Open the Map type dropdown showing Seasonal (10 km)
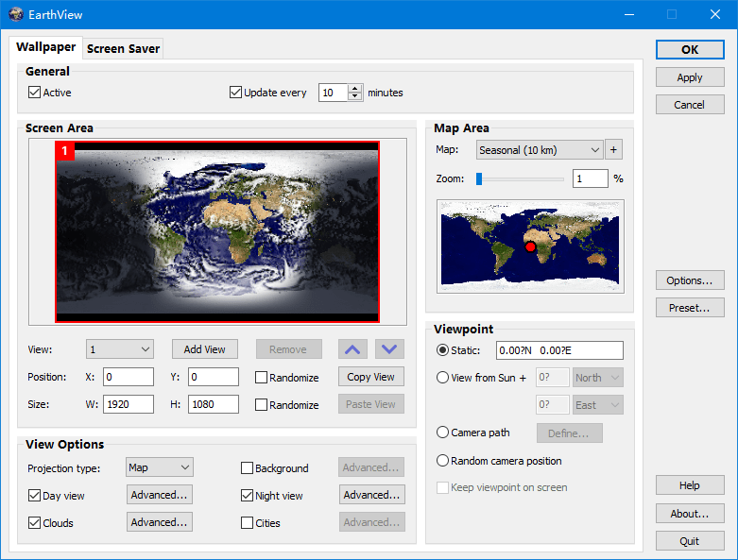 click(x=540, y=149)
